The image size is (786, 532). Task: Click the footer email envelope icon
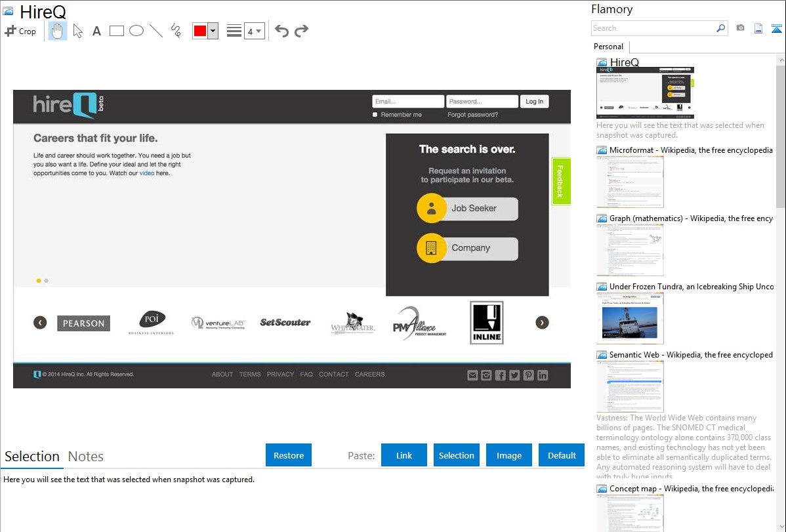point(472,375)
